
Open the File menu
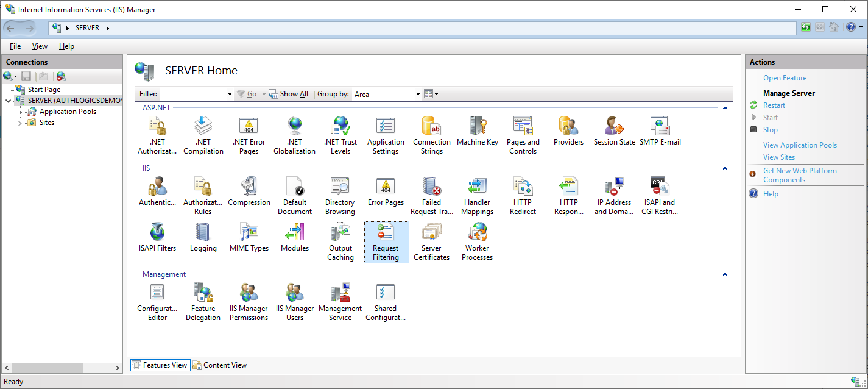pyautogui.click(x=15, y=46)
